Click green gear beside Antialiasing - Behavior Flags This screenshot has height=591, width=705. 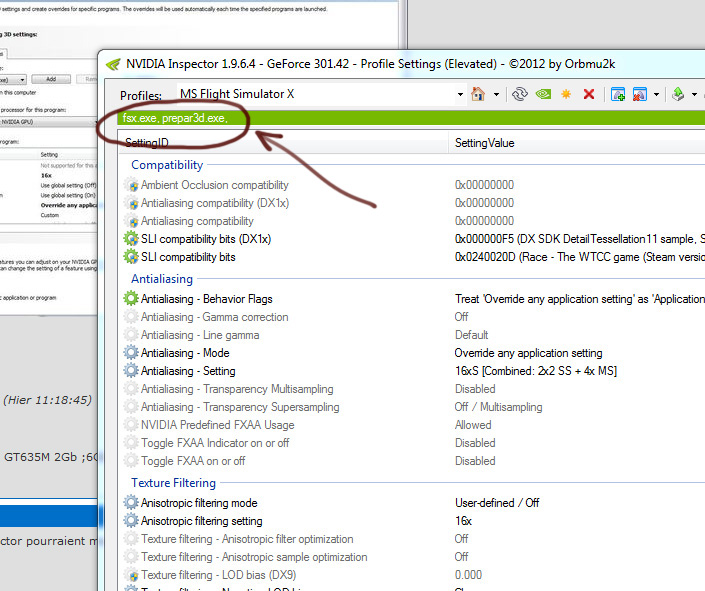tap(131, 299)
